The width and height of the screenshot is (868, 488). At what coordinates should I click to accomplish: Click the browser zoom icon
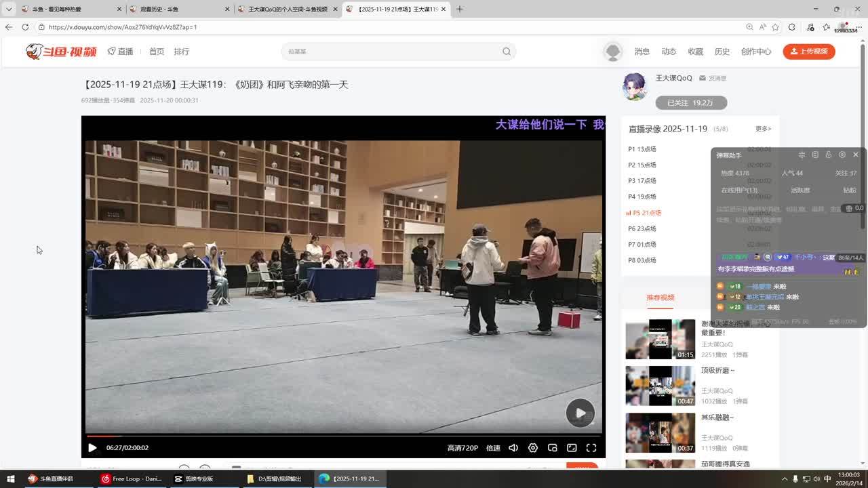(x=749, y=27)
